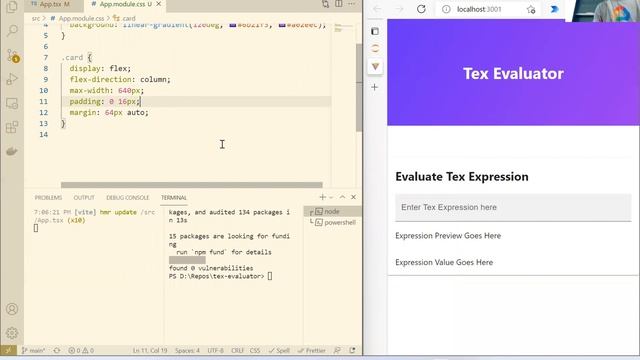Select the active triangle vertical tab in browser
The width and height of the screenshot is (640, 360).
coord(375,66)
